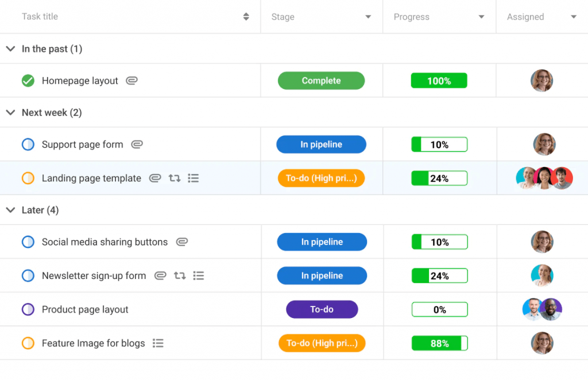Collapse the Next week group
The image size is (588, 380).
click(10, 113)
